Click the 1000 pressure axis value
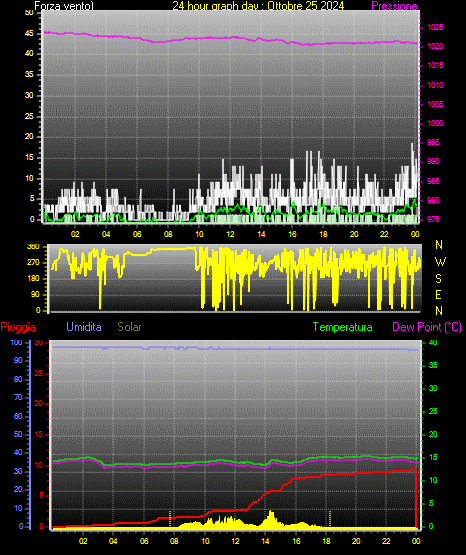Image resolution: width=466 pixels, height=555 pixels. pos(435,123)
